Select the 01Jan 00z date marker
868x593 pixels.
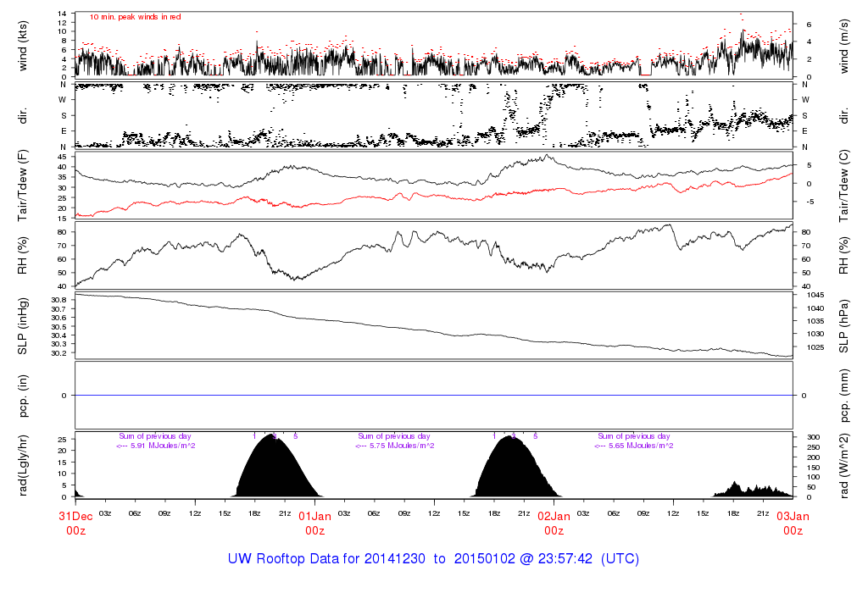pos(314,523)
